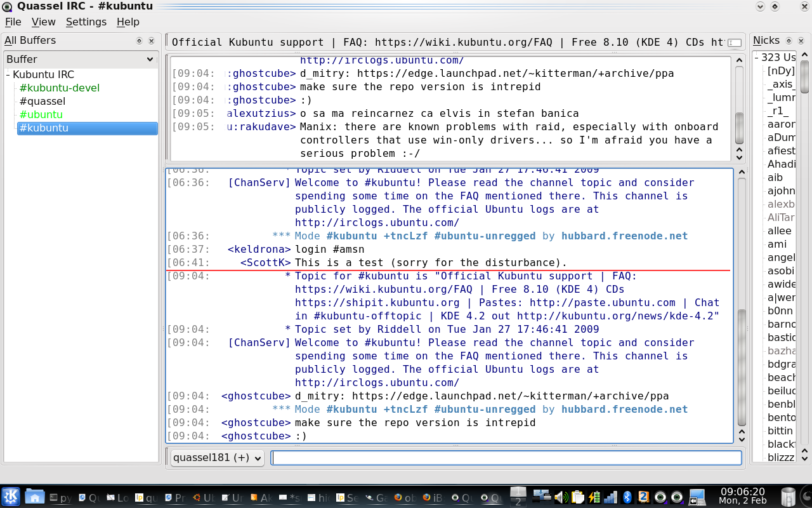Click the main chat view scrollbar handle
Screen dimensions: 812x508
click(x=742, y=367)
